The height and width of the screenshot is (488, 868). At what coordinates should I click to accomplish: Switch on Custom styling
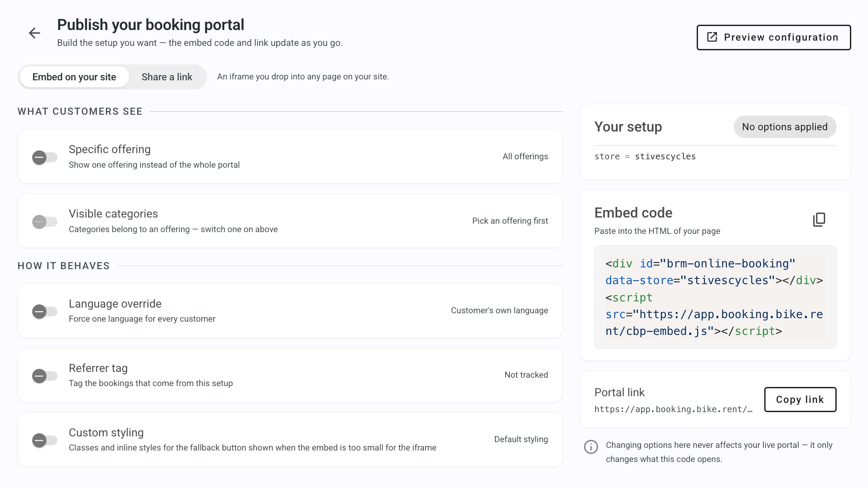[45, 440]
